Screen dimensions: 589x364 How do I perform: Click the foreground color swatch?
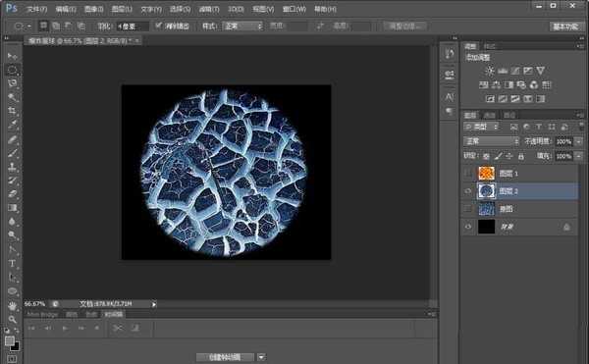[x=10, y=341]
